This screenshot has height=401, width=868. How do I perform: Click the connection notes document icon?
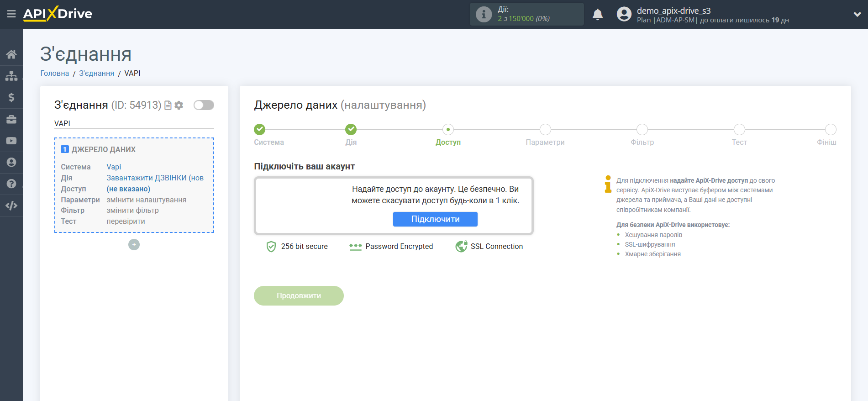tap(168, 106)
